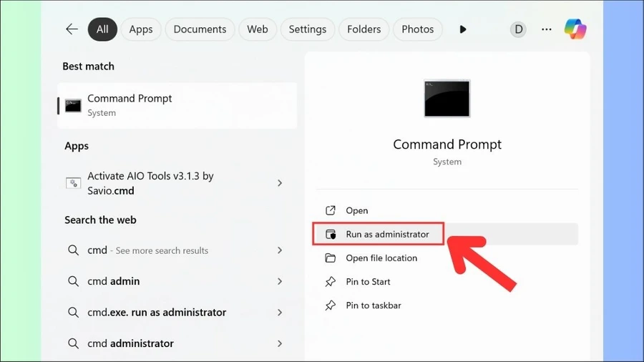Search the web for cmd administrator

(177, 343)
